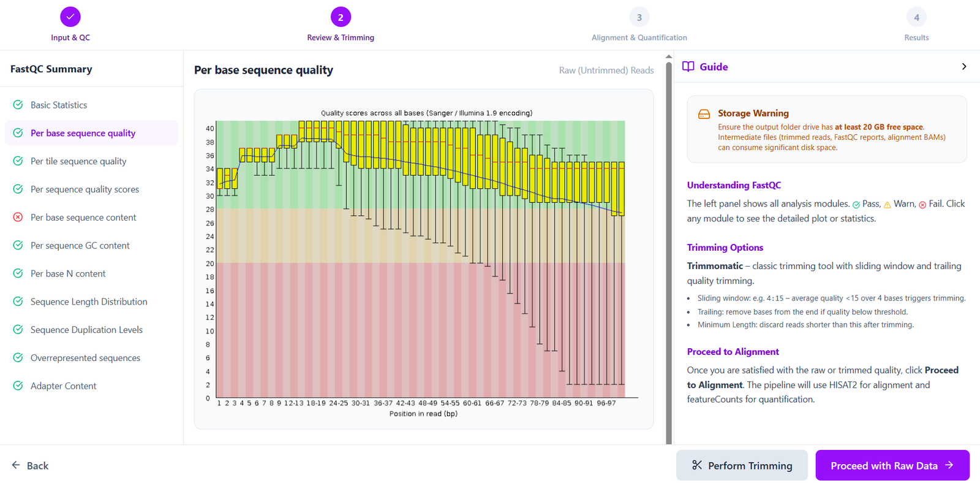980x483 pixels.
Task: Click the chart title Quality scores across all bases
Action: pos(427,113)
